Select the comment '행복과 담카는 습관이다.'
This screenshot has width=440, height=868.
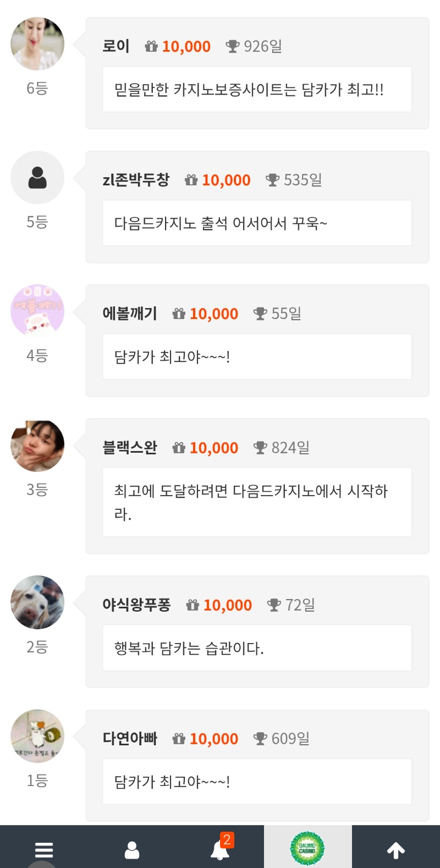click(x=189, y=648)
